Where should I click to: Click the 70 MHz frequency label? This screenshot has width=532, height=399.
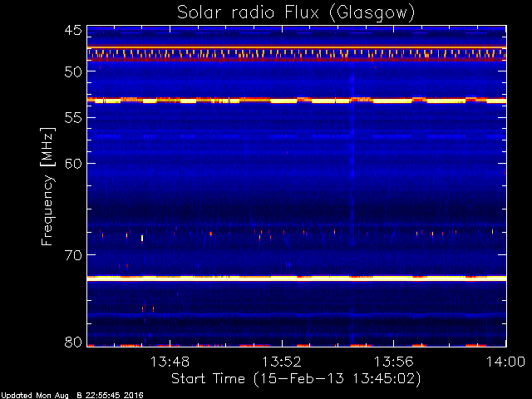[73, 255]
